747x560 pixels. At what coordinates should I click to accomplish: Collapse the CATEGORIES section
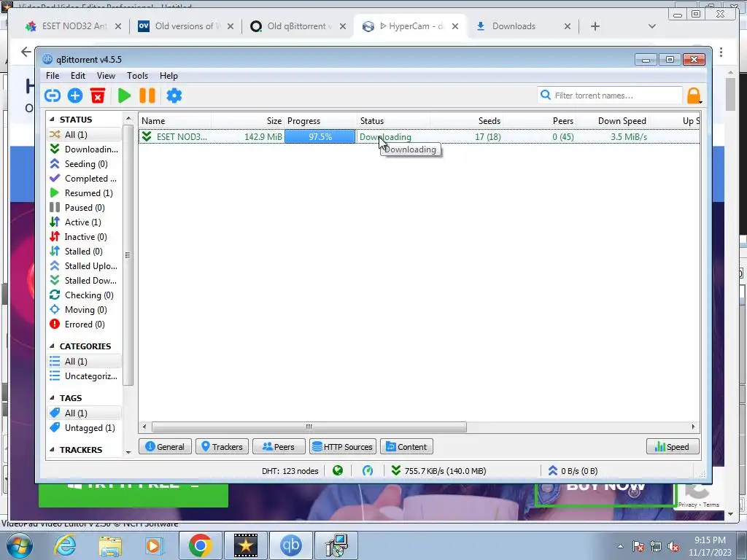click(52, 346)
